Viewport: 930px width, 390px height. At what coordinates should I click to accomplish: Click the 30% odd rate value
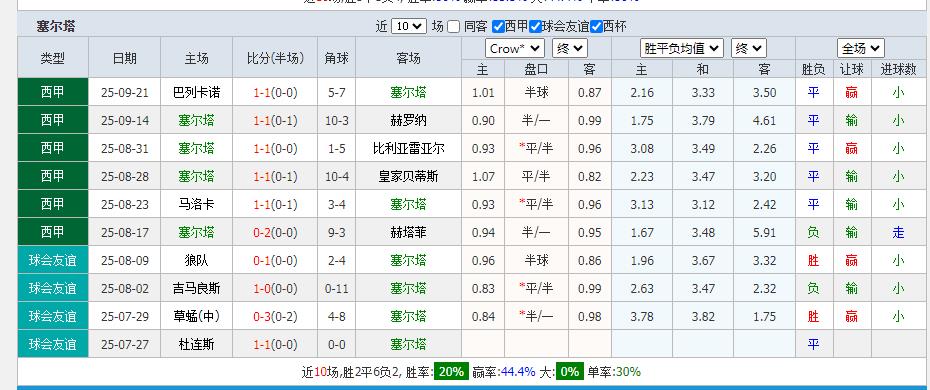click(x=628, y=372)
